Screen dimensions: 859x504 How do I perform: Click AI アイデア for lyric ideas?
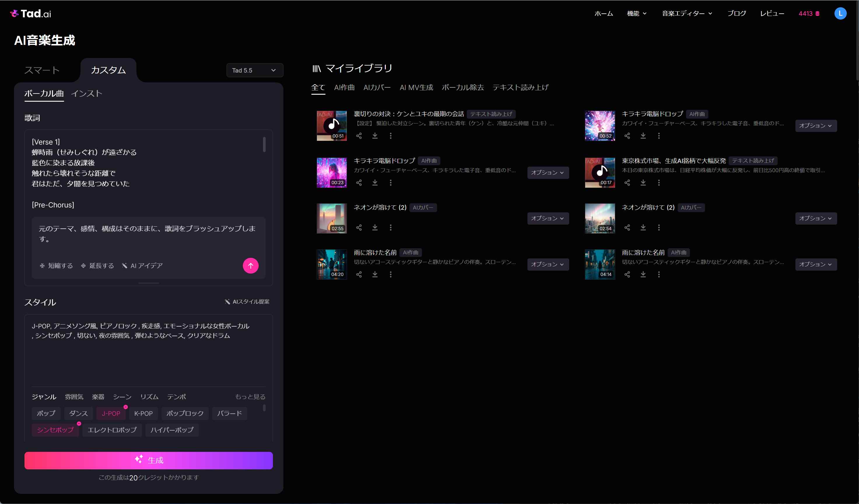pyautogui.click(x=142, y=266)
